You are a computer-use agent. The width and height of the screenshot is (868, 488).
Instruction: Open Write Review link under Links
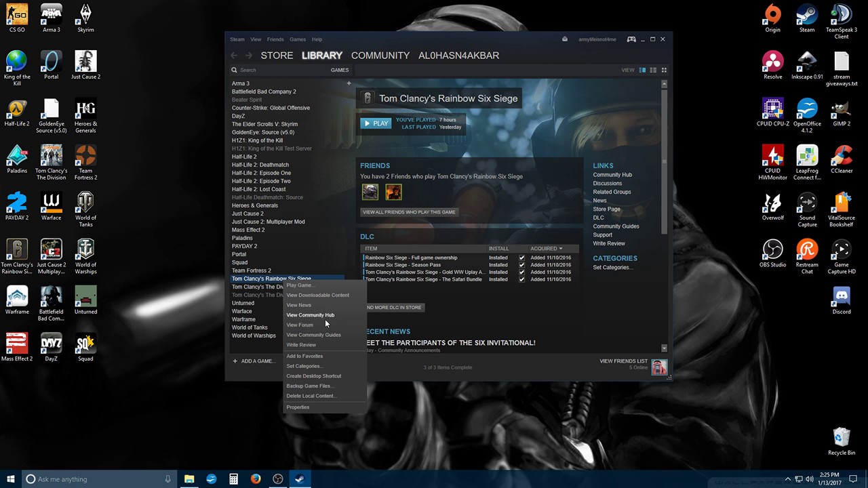coord(609,243)
